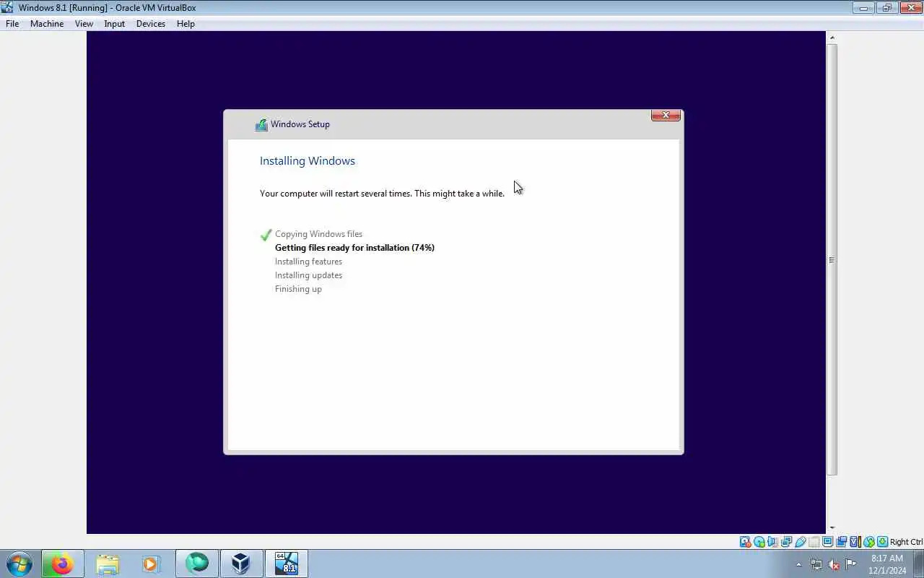Click the 'Finishing up' step

298,289
